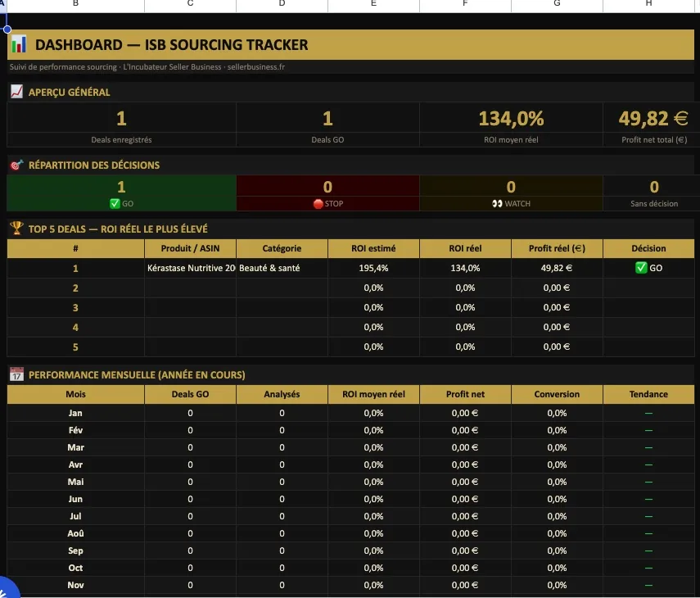Select the Conversion value in the Sep row

pos(557,550)
